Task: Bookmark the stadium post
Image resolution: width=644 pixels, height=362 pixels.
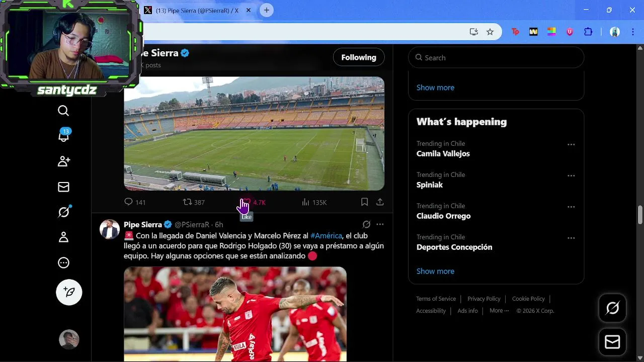Action: click(364, 202)
